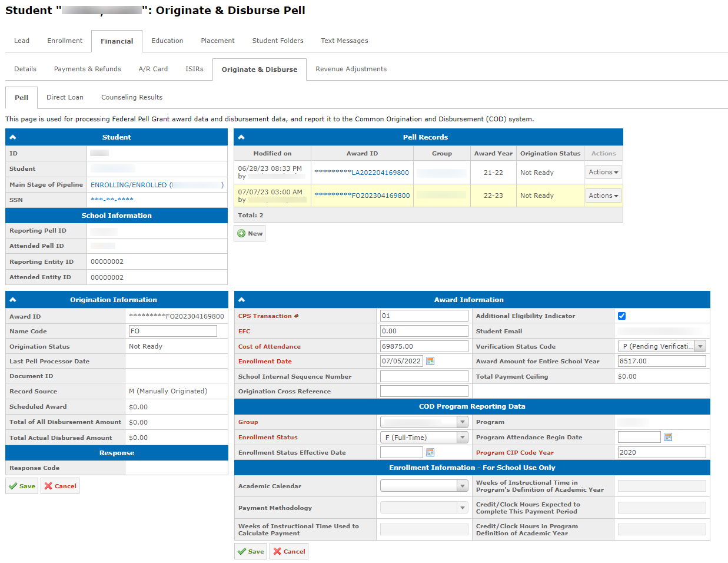Click Enrollment Status Effective Date field

[401, 452]
